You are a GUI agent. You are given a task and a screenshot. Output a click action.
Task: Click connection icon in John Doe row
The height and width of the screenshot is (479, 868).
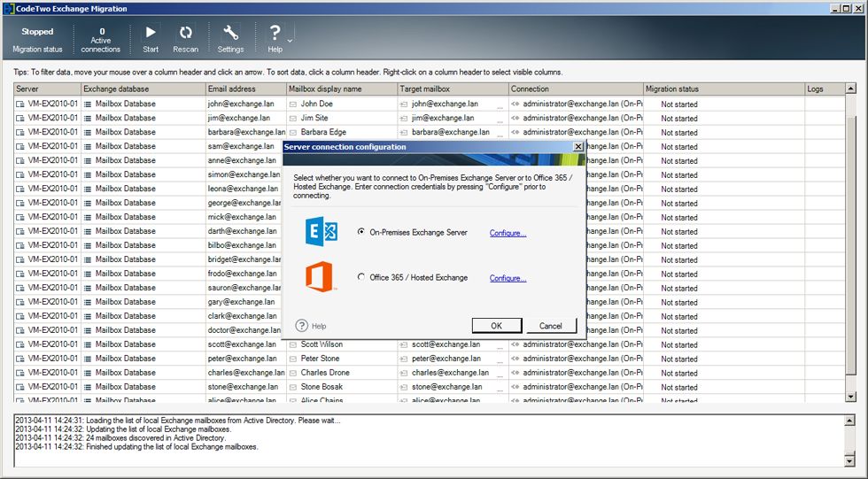tap(515, 104)
